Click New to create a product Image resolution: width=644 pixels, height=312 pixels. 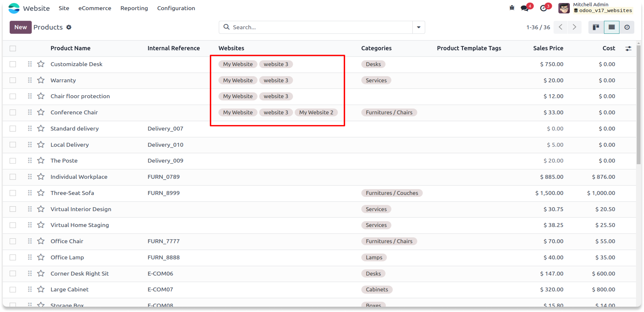(x=21, y=27)
